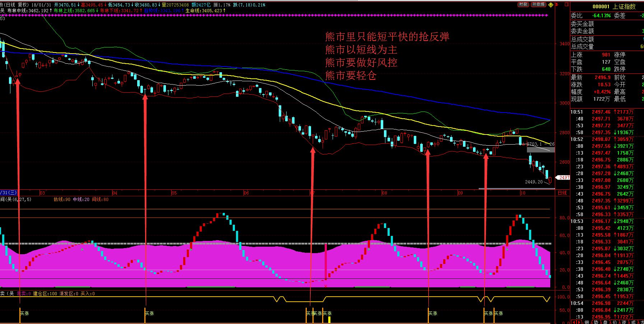Click the current price flag 2497
This screenshot has height=324, width=644.
coord(563,177)
